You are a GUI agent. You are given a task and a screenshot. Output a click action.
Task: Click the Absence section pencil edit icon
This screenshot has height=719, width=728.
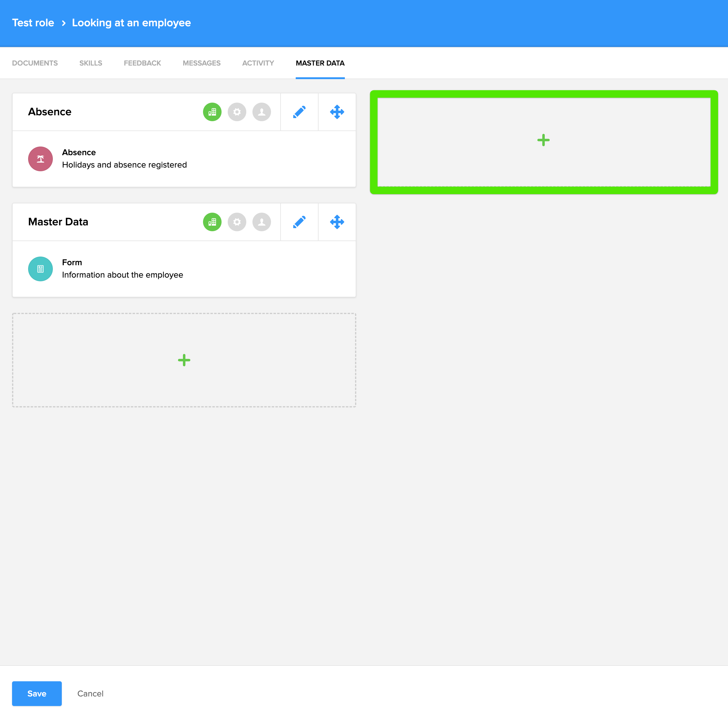point(299,112)
